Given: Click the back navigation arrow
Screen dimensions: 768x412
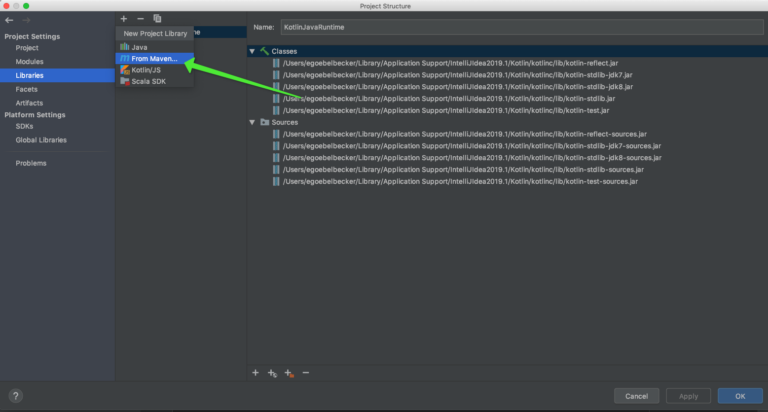Looking at the screenshot, I should [9, 20].
